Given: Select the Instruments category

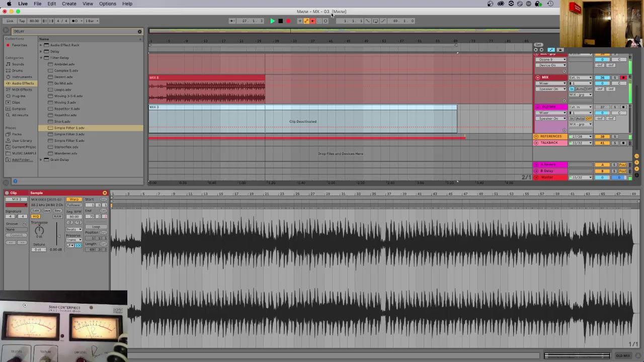Looking at the screenshot, I should point(22,77).
